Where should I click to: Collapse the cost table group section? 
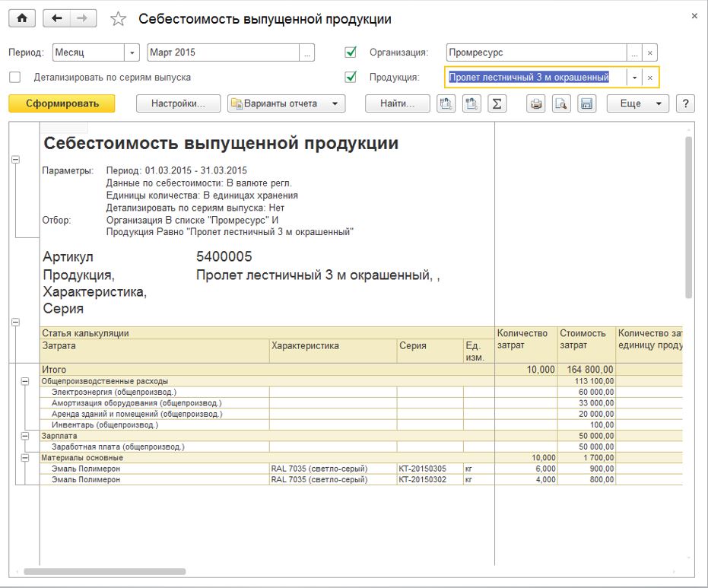tap(15, 322)
